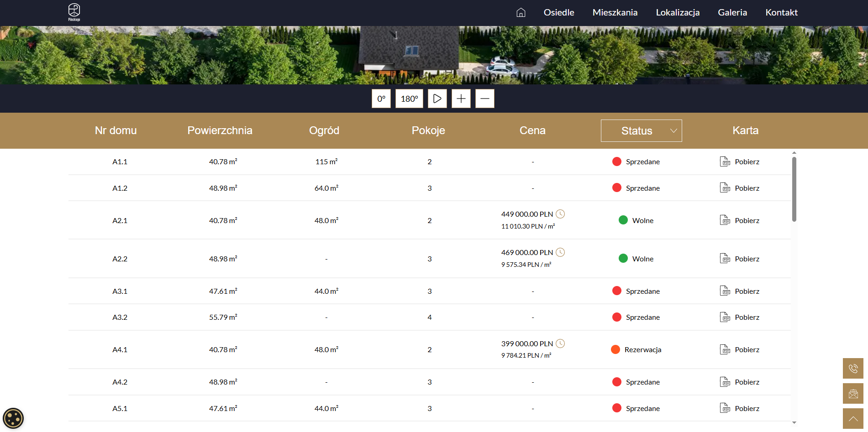Click the aerial estate image
The width and height of the screenshot is (868, 432).
pos(434,55)
